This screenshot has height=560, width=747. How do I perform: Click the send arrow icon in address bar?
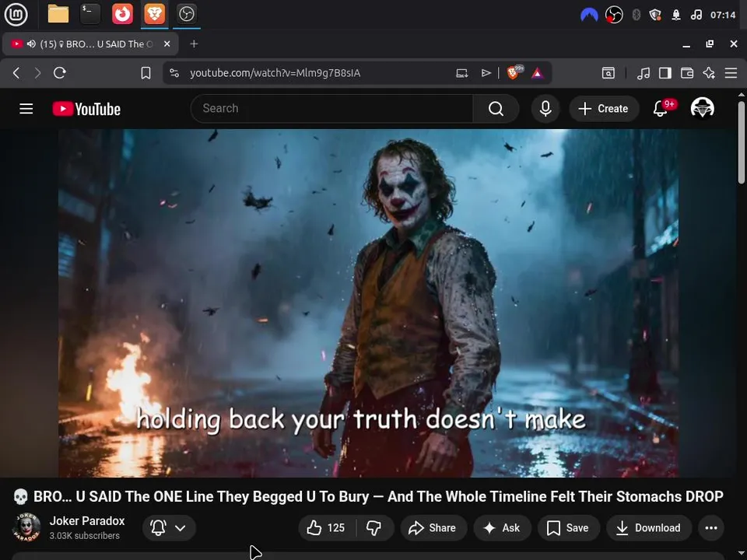486,73
